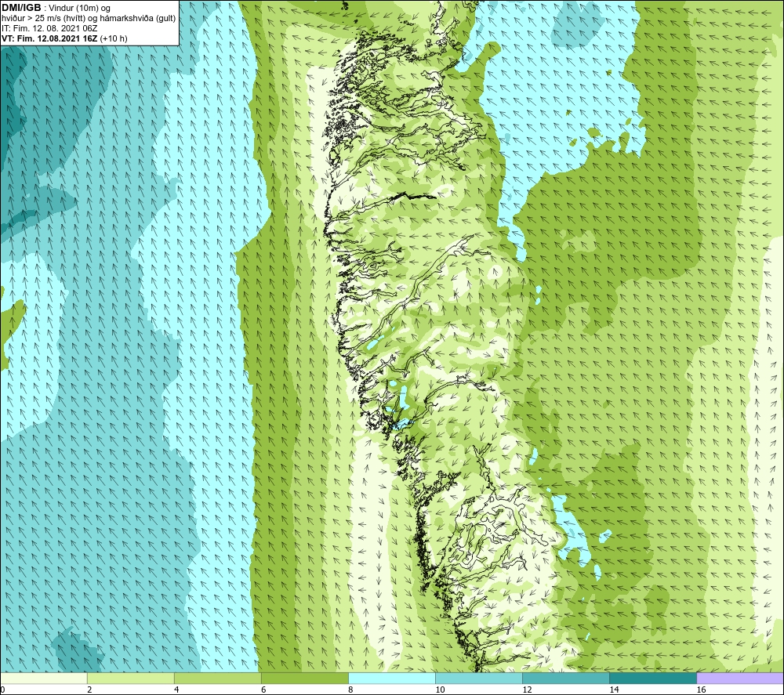The width and height of the screenshot is (784, 695).
Task: Click the legend label '16'
Action: pos(701,690)
